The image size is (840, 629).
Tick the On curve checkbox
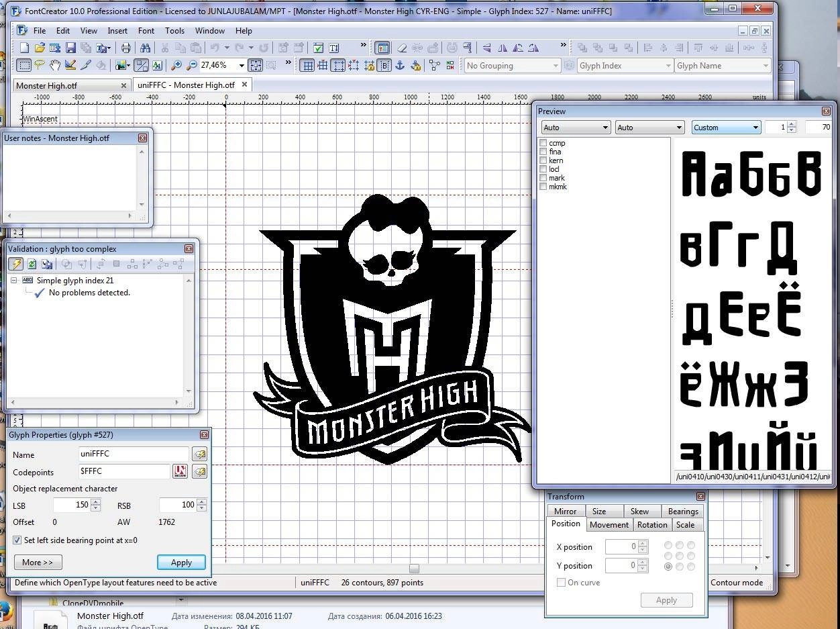(x=561, y=582)
